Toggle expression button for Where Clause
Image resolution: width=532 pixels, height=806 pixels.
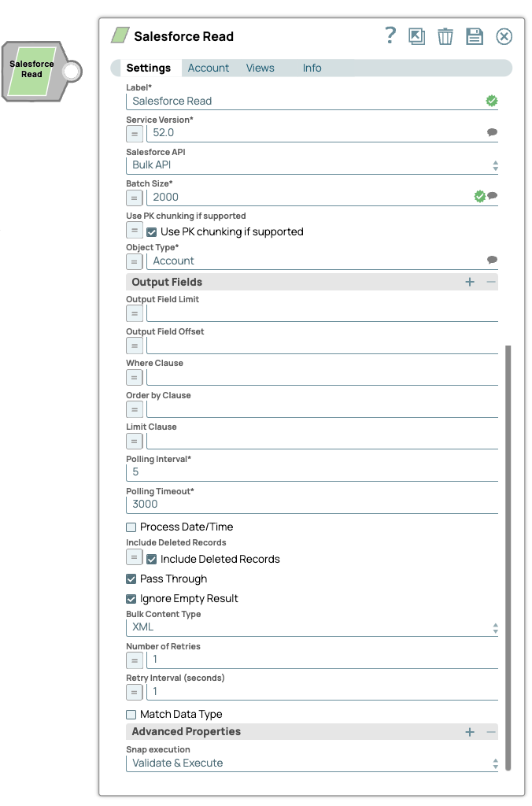[x=134, y=378]
